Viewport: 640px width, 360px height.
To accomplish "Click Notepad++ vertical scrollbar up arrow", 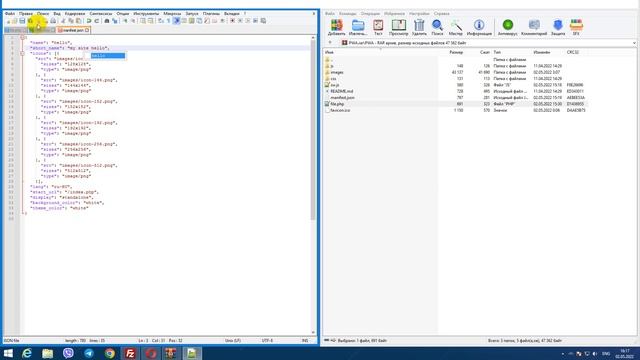I will (313, 38).
